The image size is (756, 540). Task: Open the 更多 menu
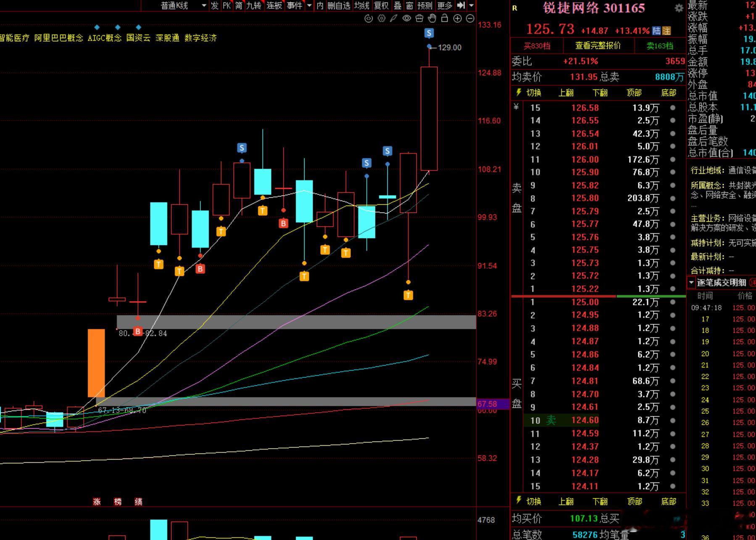click(445, 5)
